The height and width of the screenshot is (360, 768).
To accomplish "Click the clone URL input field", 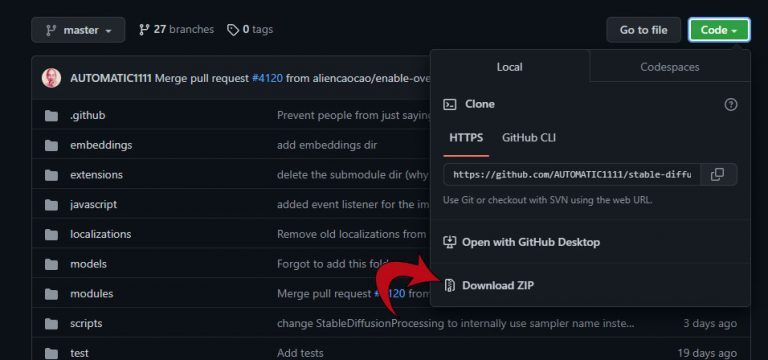I will (x=572, y=174).
